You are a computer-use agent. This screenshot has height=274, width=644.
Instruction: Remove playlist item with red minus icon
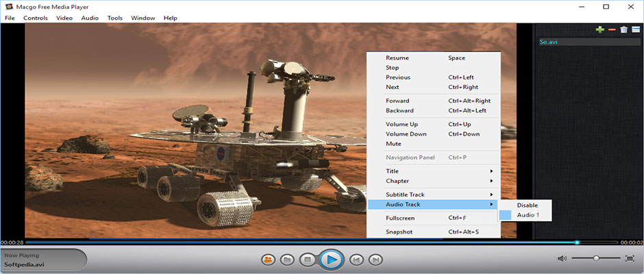click(x=612, y=29)
